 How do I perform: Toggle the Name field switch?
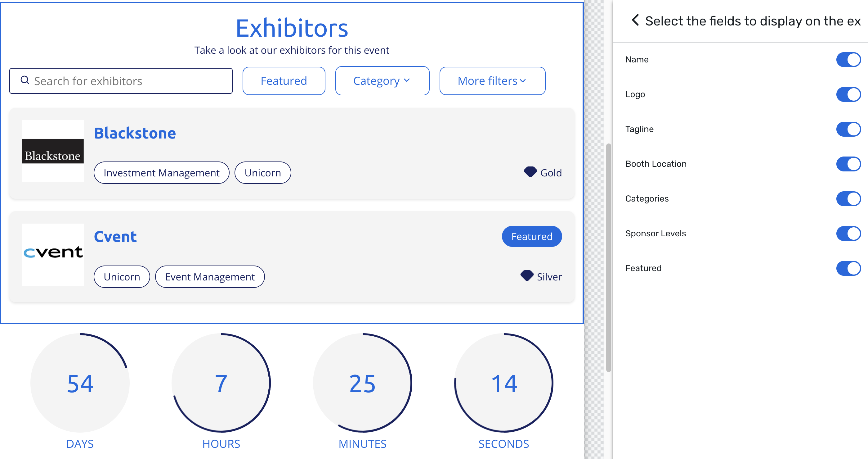[848, 60]
